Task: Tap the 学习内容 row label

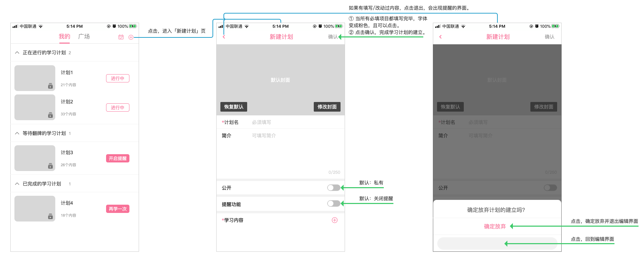Action: click(233, 220)
